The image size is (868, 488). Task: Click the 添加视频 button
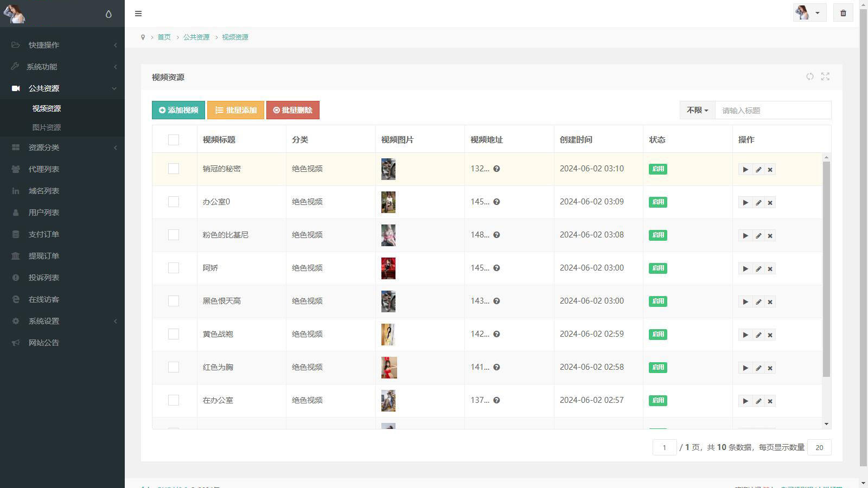click(x=178, y=110)
